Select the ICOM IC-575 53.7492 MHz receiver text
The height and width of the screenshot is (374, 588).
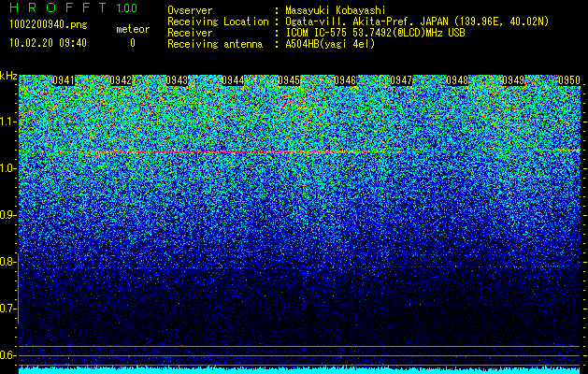point(375,33)
